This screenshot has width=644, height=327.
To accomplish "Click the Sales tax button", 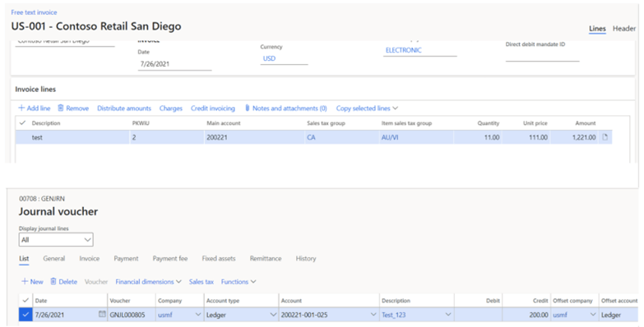I will tap(202, 282).
